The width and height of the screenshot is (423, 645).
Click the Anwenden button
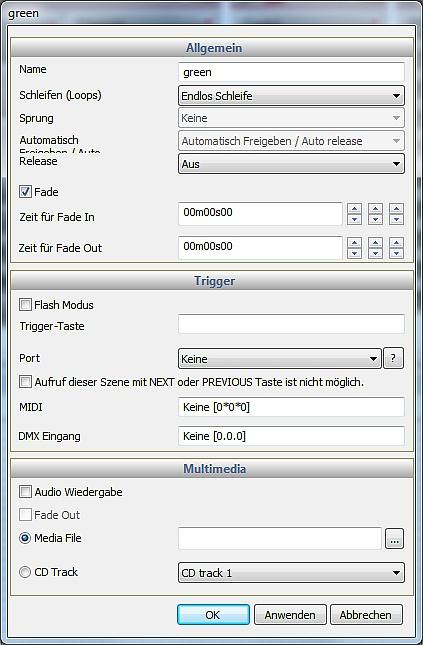point(290,615)
